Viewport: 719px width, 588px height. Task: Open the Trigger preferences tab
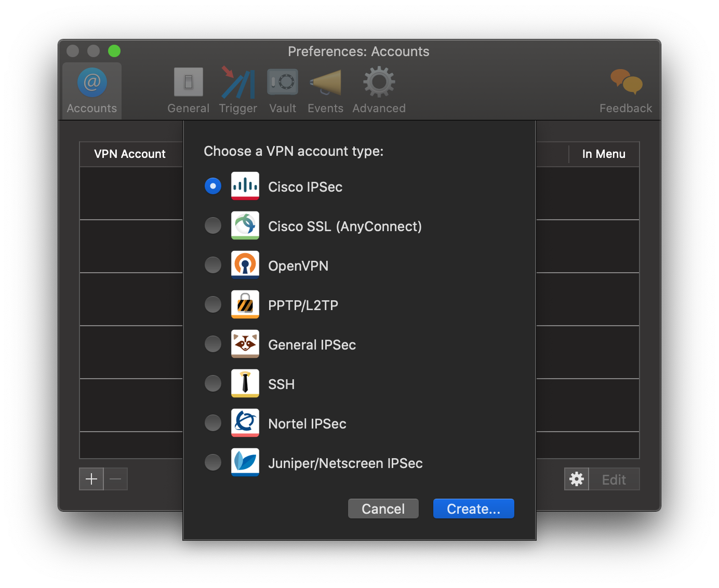tap(238, 91)
